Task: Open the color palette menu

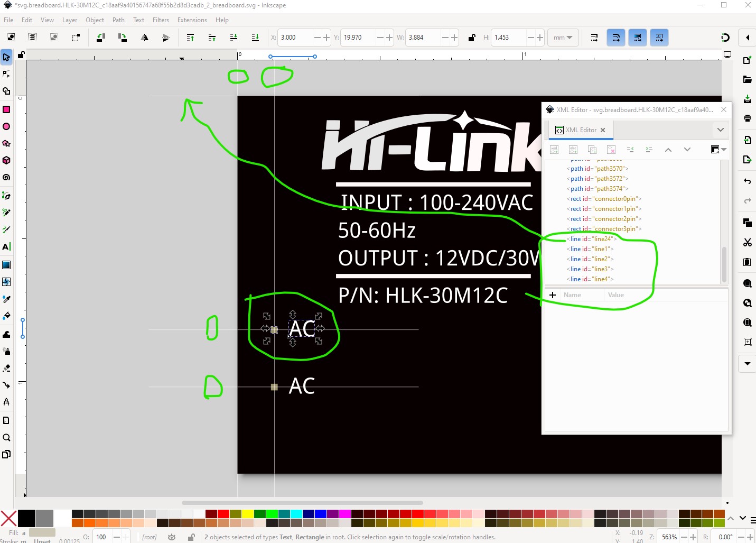Action: click(x=753, y=520)
